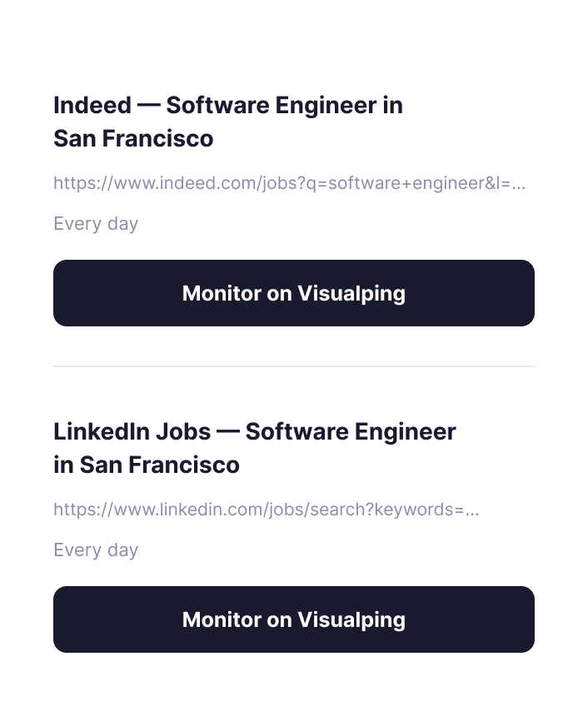This screenshot has height=716, width=588.
Task: Click "LinkedIn Jobs" in the second heading
Action: tap(131, 432)
